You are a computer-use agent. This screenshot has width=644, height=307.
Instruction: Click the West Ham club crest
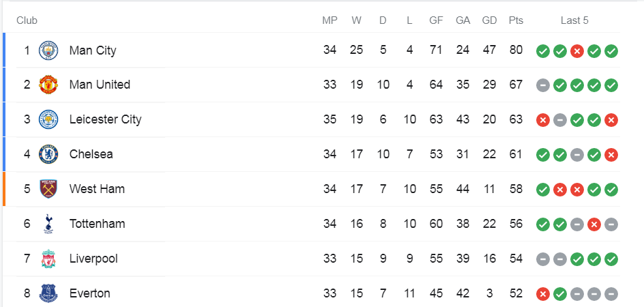point(48,189)
